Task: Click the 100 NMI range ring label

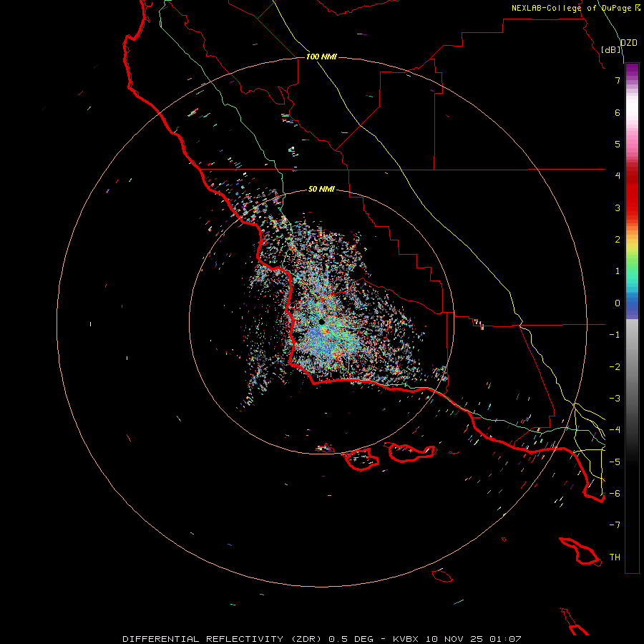Action: [x=321, y=57]
